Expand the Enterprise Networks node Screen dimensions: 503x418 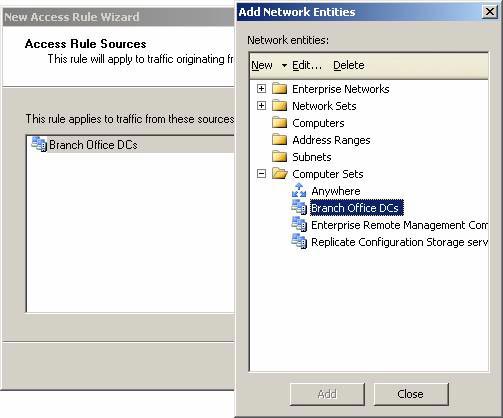[x=262, y=89]
